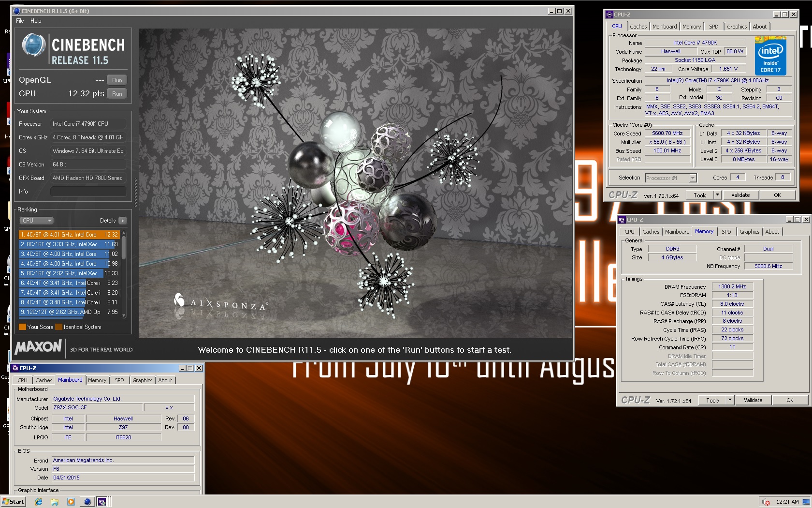Open CPU tab in Memory CPU-Z window

(629, 232)
